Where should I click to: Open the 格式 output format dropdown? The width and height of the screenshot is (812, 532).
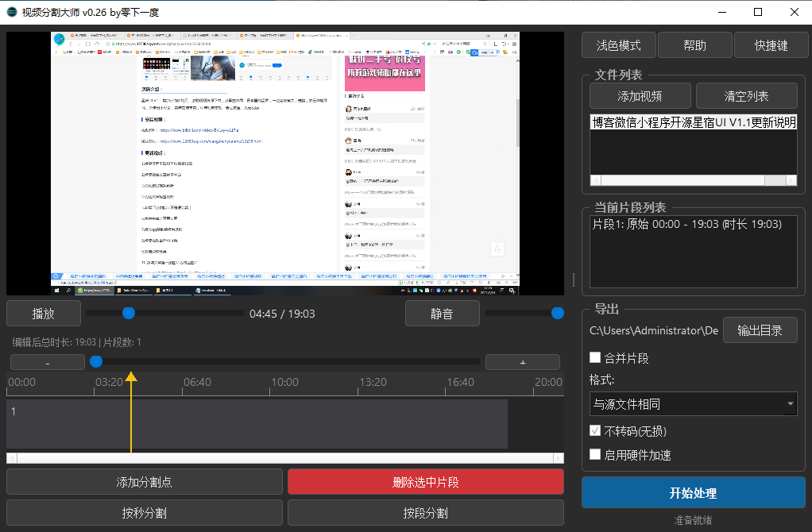(692, 403)
